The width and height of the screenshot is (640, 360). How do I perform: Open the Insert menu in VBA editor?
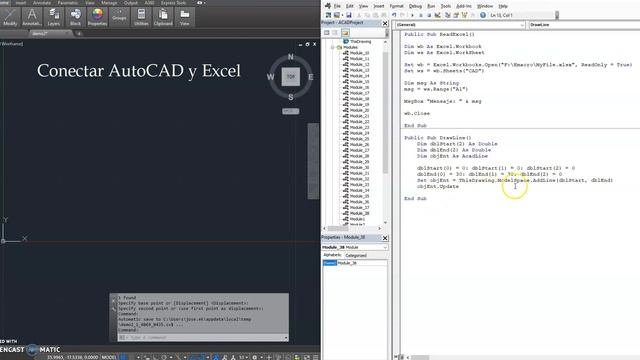[x=379, y=6]
